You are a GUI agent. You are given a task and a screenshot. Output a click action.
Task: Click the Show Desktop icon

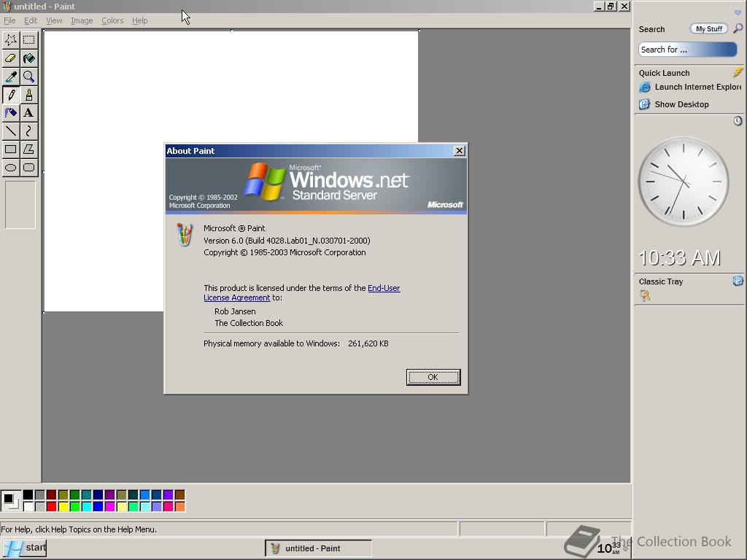[x=645, y=104]
